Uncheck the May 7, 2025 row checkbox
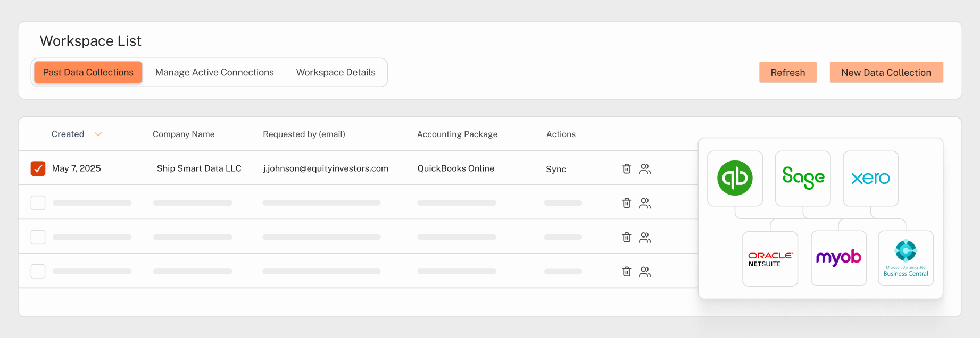 coord(38,168)
